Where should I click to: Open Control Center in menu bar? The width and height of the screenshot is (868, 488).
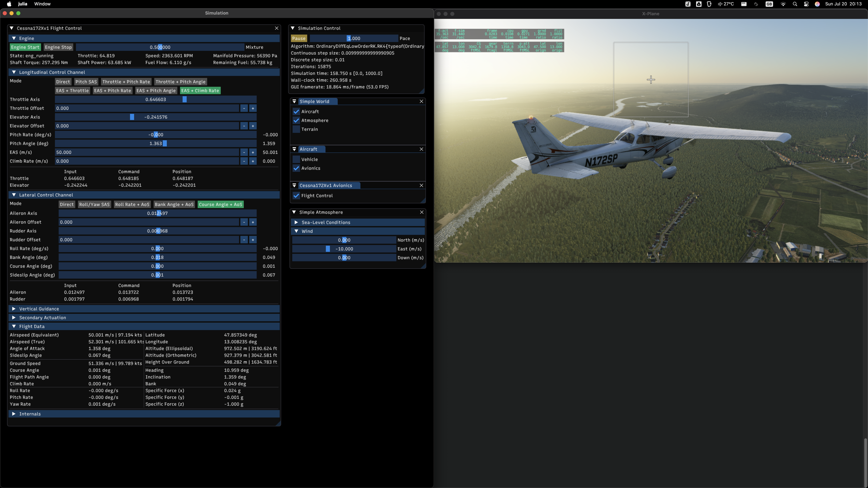(806, 4)
